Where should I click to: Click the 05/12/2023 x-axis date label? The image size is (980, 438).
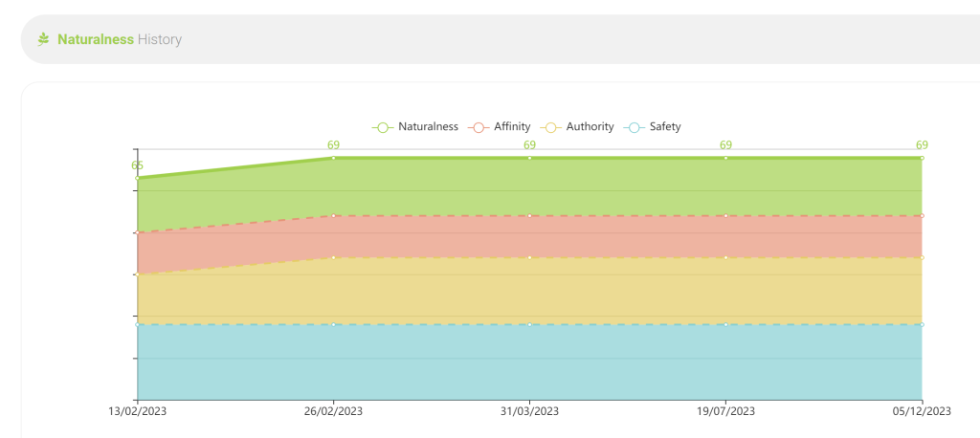point(922,411)
